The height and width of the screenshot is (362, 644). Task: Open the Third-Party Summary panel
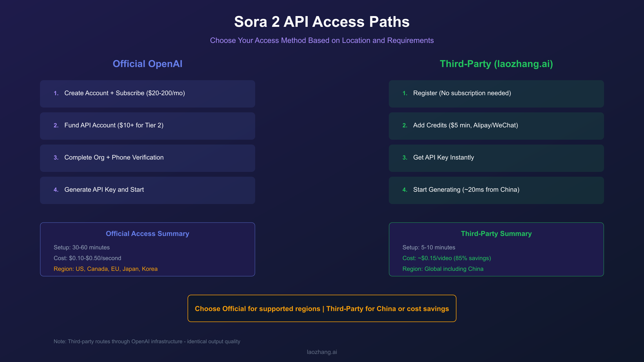tap(496, 249)
